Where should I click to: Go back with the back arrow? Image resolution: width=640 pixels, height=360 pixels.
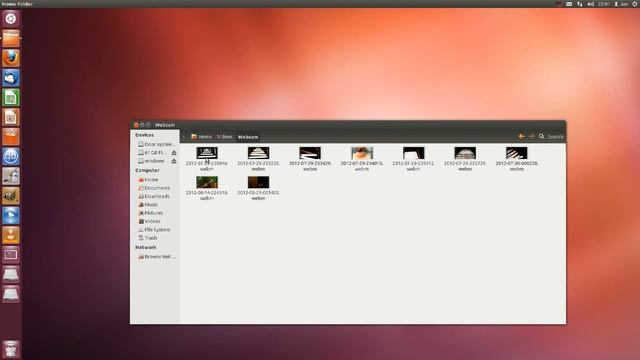click(x=521, y=136)
